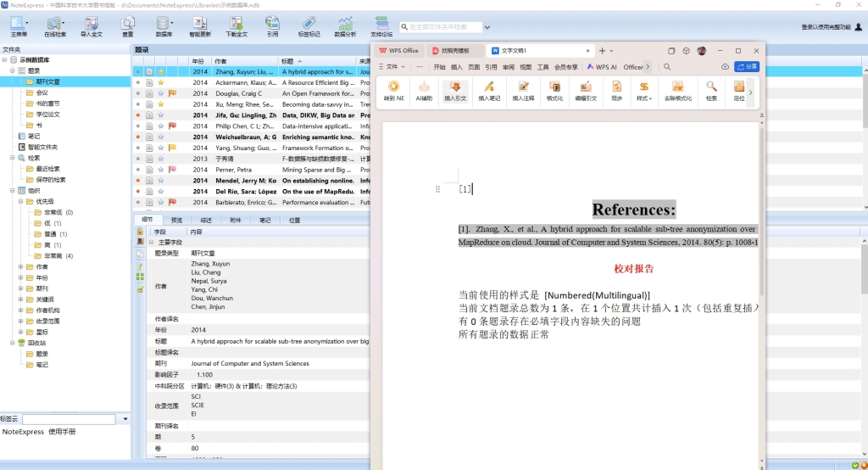868x470 pixels.
Task: Click the 格式化 (format bibliography) icon
Action: 554,90
